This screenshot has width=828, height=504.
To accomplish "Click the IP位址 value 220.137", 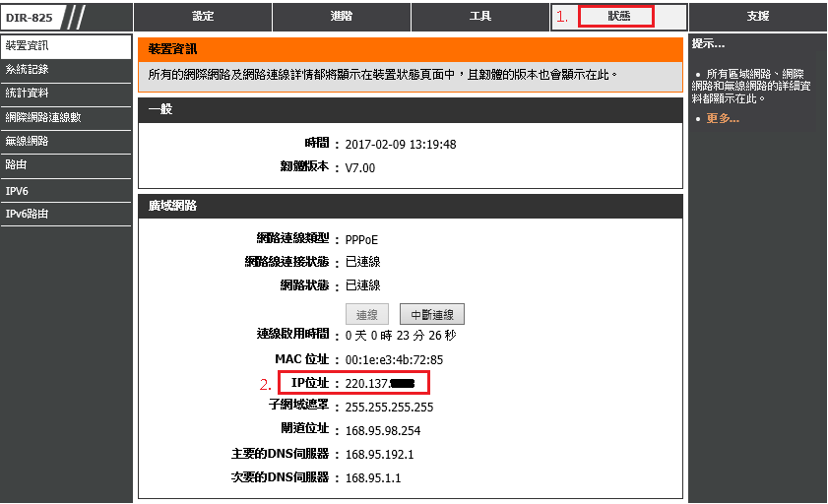I will coord(379,383).
